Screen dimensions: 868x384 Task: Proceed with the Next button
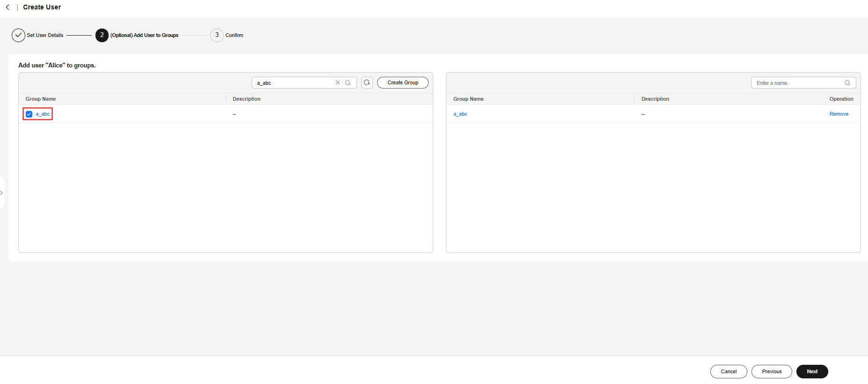coord(812,371)
